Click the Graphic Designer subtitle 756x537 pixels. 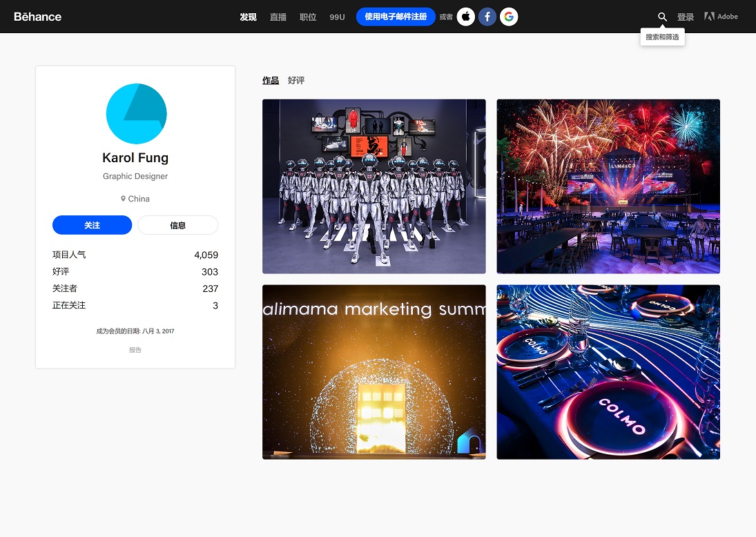(x=135, y=176)
